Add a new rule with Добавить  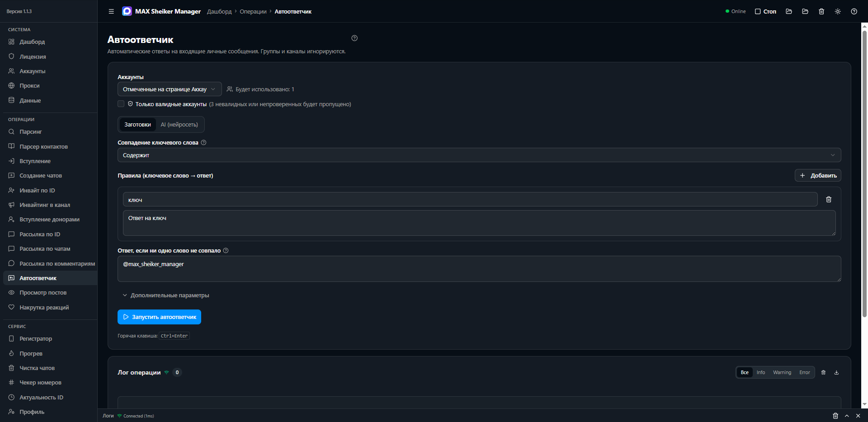(818, 175)
